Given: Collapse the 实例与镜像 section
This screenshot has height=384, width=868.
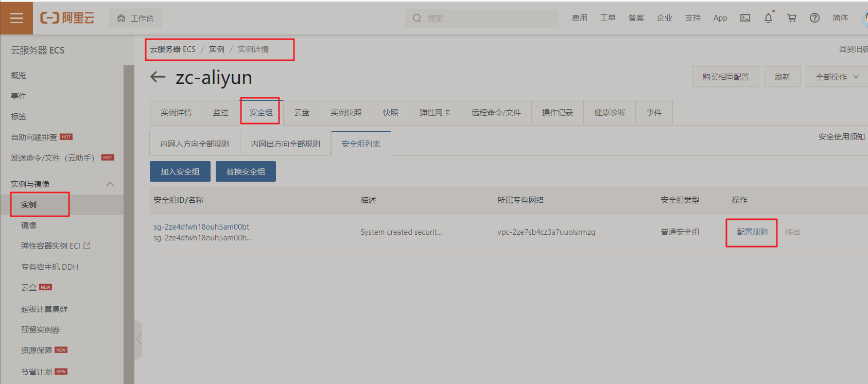Looking at the screenshot, I should (110, 184).
